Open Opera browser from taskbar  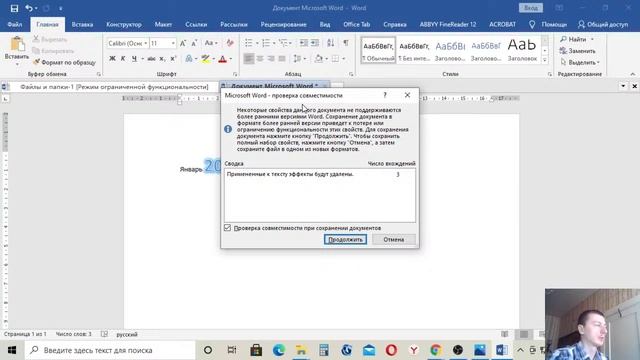(391, 350)
